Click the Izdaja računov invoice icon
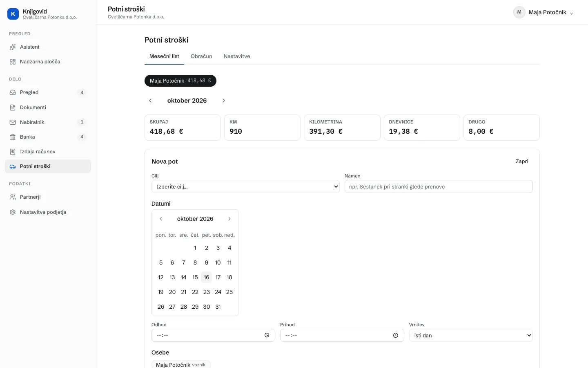 point(13,152)
